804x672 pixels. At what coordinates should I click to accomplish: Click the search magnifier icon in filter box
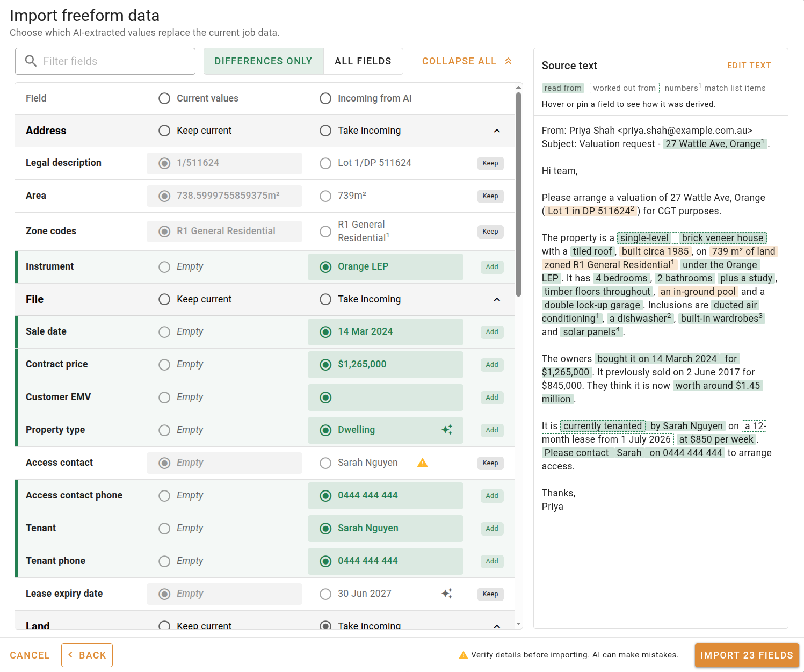(31, 61)
